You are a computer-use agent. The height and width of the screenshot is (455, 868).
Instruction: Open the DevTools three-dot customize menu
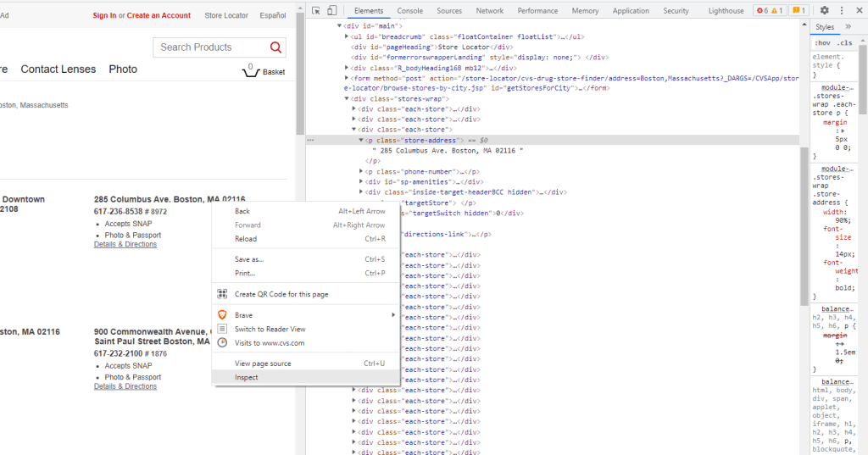842,11
